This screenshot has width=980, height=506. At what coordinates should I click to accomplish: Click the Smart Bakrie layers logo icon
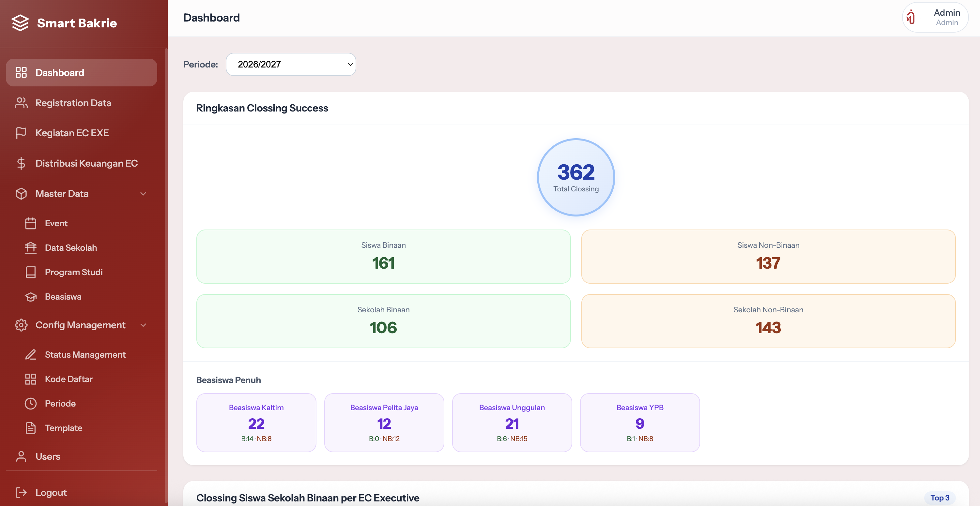(x=20, y=23)
